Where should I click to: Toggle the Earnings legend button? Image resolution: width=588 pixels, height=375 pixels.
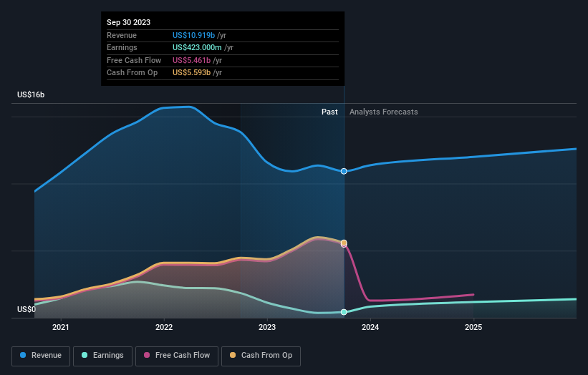102,356
